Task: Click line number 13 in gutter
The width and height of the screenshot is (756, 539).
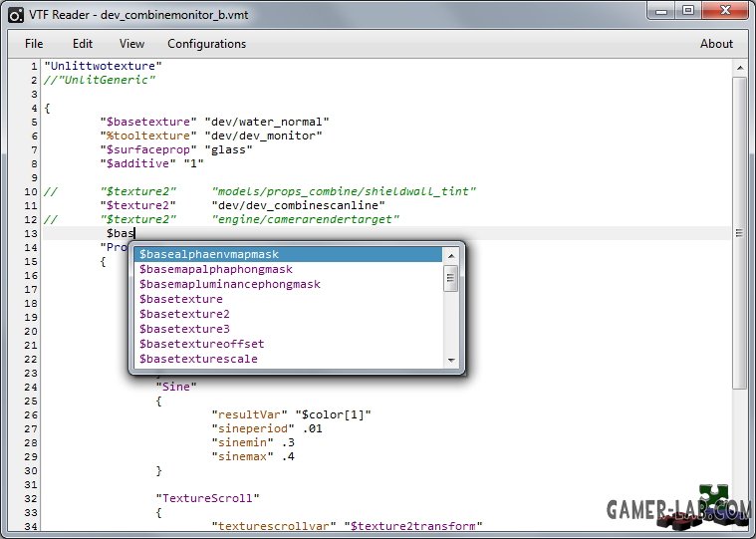Action: [x=30, y=234]
